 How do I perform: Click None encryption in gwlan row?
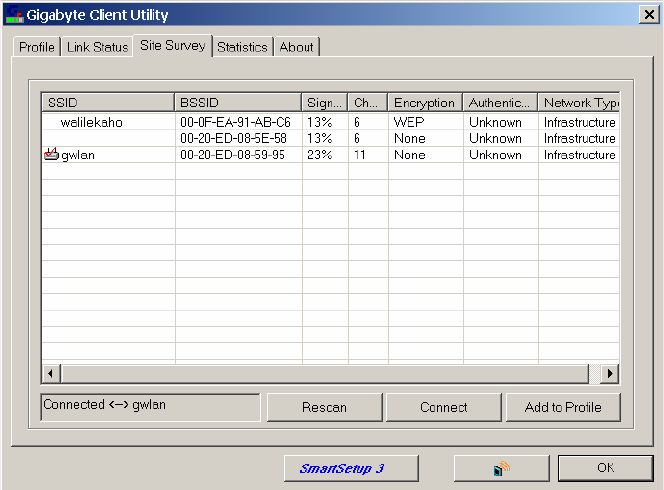[409, 155]
